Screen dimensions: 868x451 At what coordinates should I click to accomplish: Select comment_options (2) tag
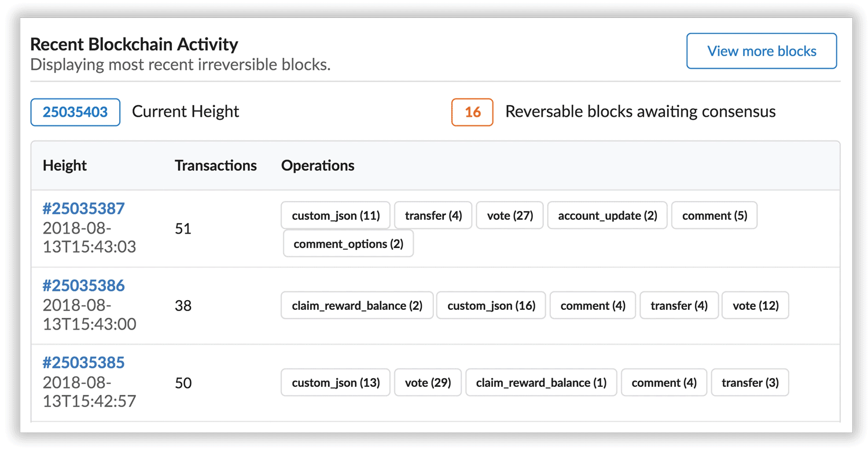[348, 244]
